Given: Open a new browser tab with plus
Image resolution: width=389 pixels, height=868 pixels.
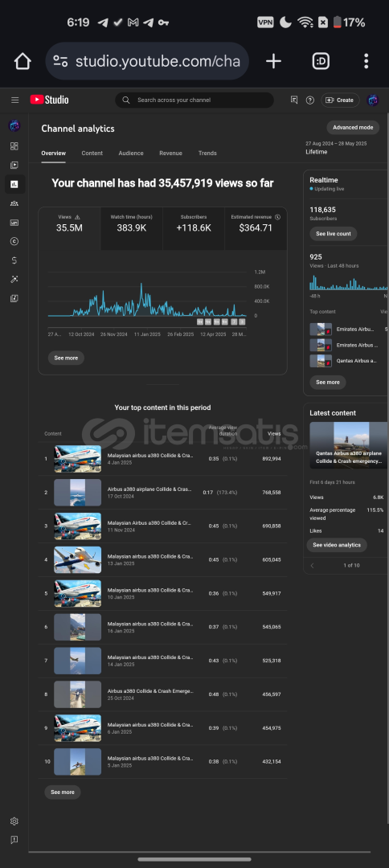Looking at the screenshot, I should coord(273,61).
